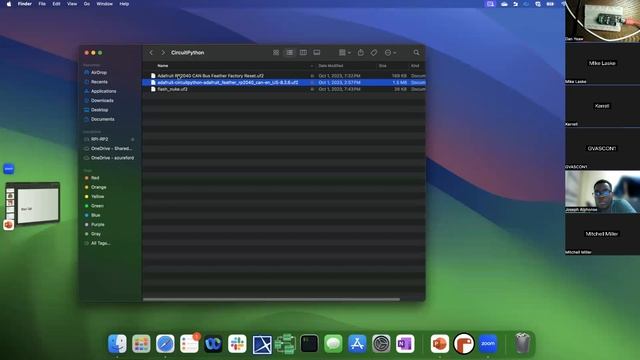Switch Finder to icon view

276,53
